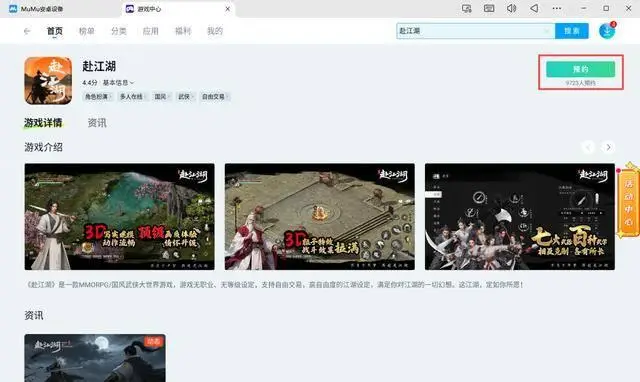Click the 游戏介绍 heading

tap(43, 147)
